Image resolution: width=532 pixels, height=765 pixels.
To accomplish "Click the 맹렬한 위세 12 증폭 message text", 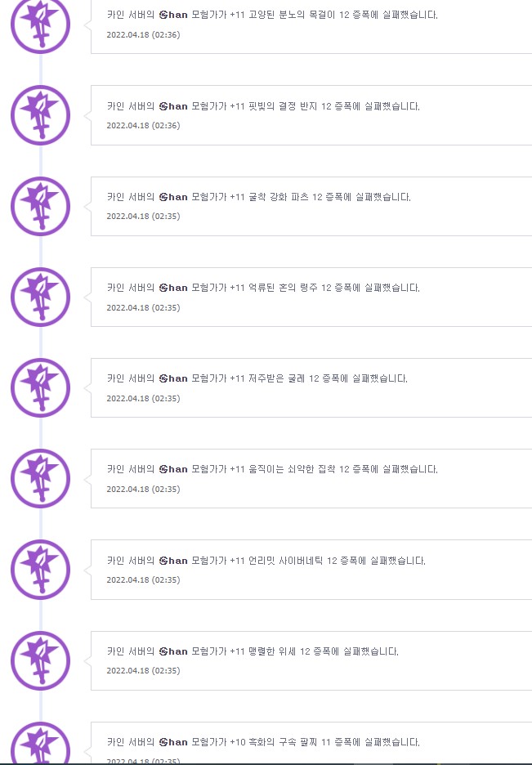I will click(x=253, y=651).
